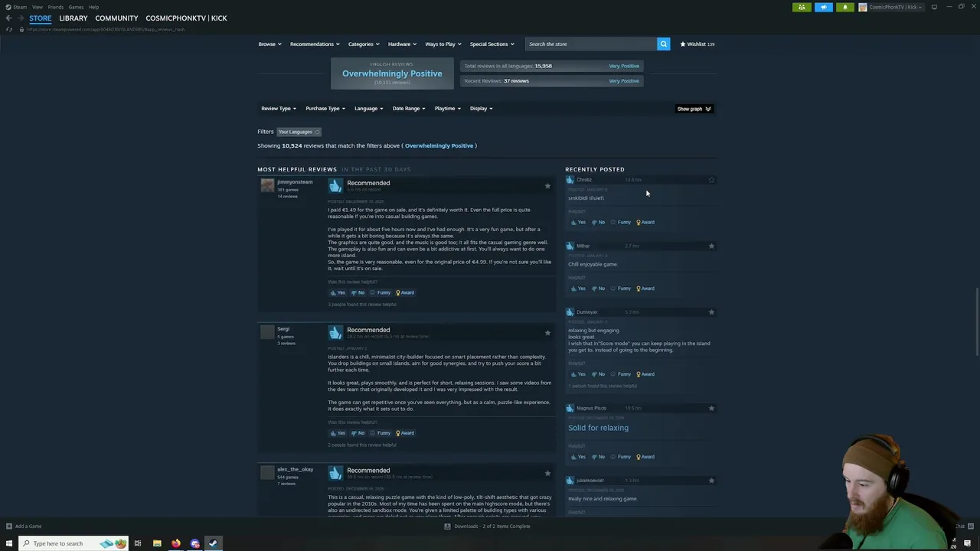980x551 pixels.
Task: Open Firefox from the taskbar
Action: point(176,543)
